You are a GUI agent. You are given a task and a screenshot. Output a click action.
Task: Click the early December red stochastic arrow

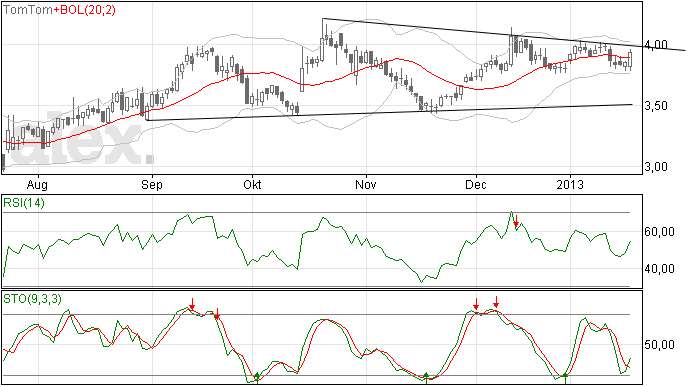pyautogui.click(x=476, y=304)
